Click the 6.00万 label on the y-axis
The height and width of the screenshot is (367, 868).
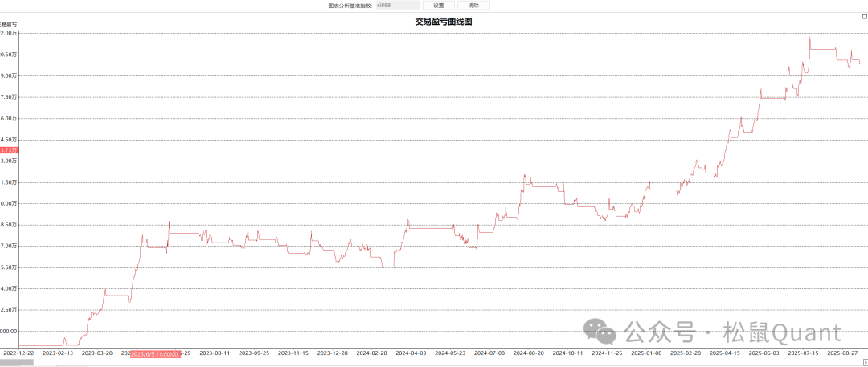tap(10, 118)
